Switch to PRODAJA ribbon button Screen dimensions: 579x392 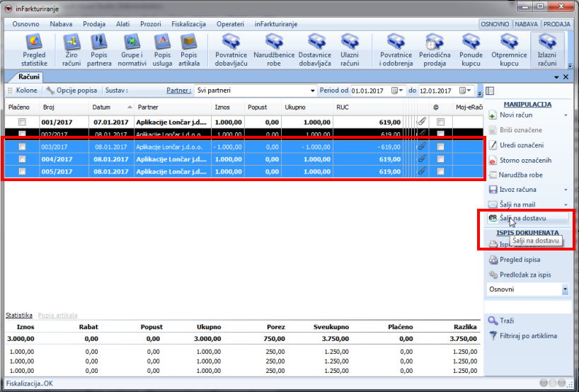tap(557, 24)
